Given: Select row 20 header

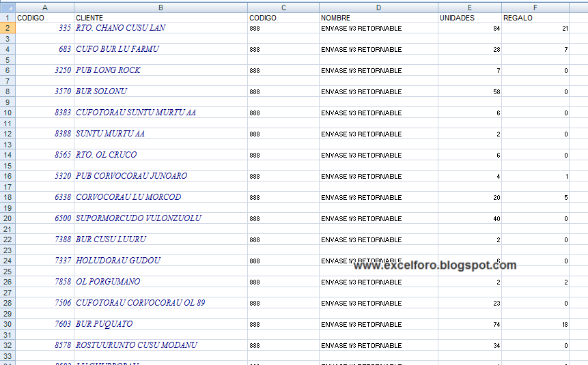Looking at the screenshot, I should click(x=8, y=218).
